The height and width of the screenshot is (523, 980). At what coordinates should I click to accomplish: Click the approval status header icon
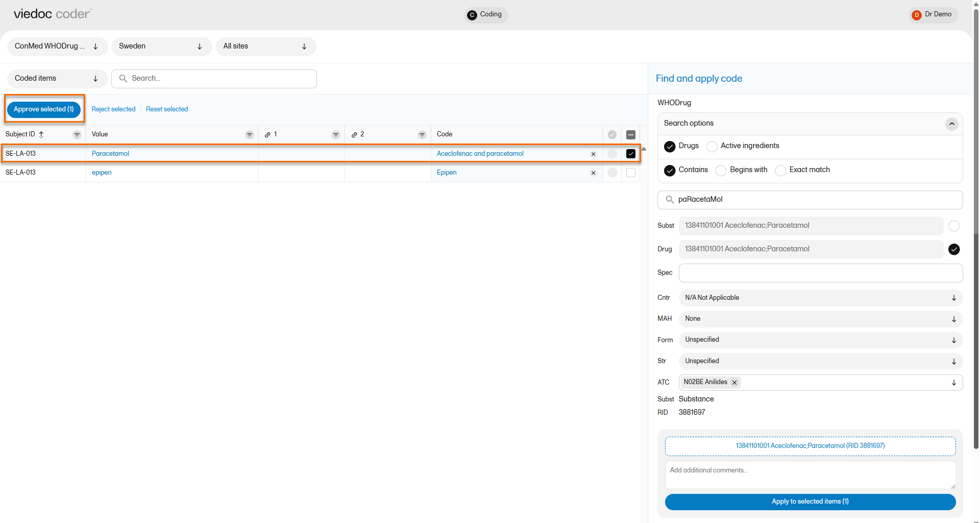click(612, 135)
